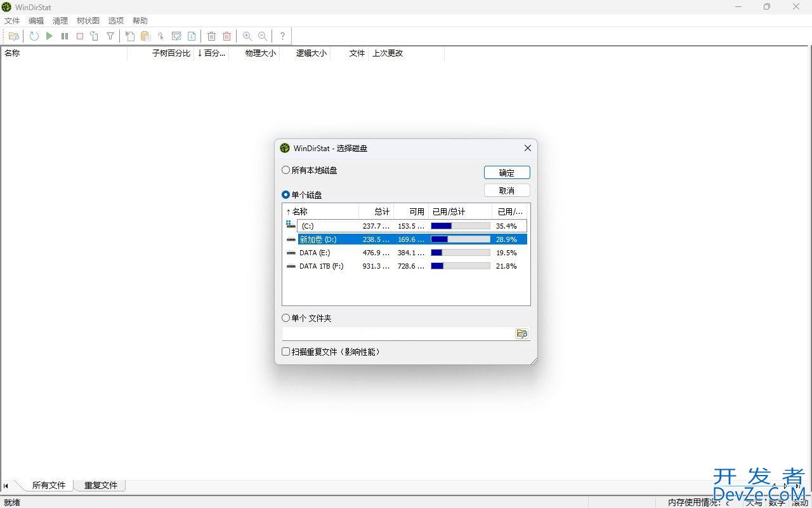812x508 pixels.
Task: Click the Command Prompt Here icon
Action: tap(176, 36)
